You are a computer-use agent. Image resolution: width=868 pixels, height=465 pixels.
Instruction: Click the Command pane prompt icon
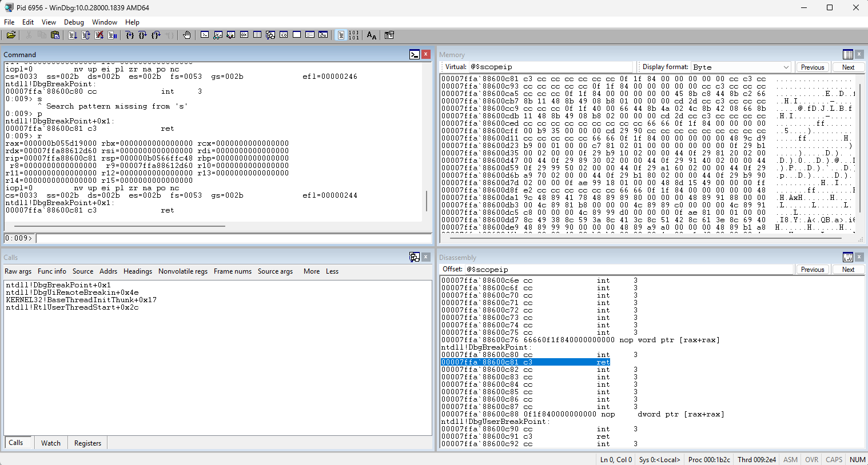pyautogui.click(x=415, y=54)
